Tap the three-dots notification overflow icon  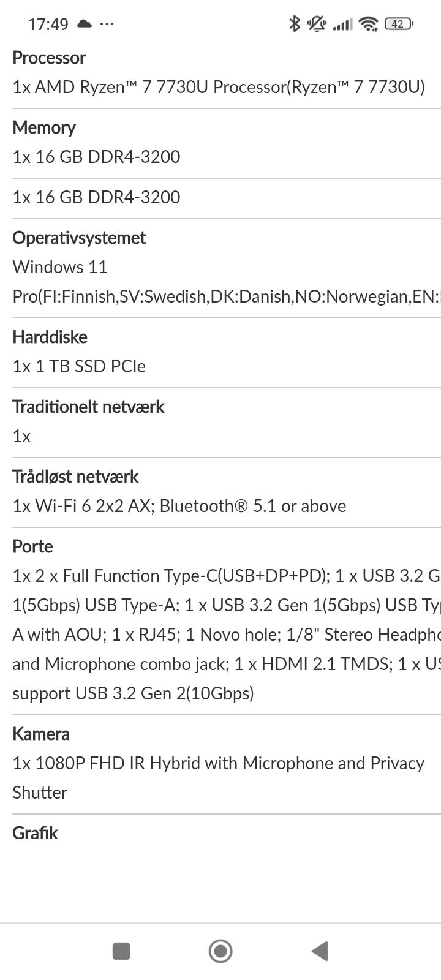[107, 24]
